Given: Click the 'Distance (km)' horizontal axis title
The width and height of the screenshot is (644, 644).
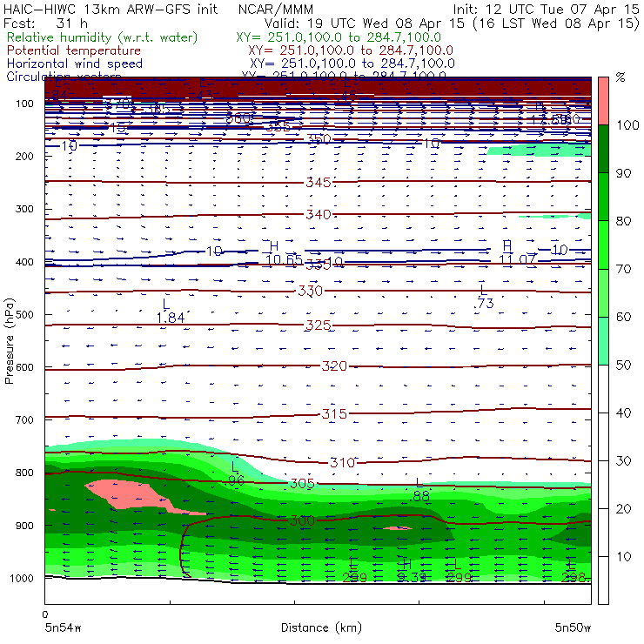Looking at the screenshot, I should [x=321, y=628].
